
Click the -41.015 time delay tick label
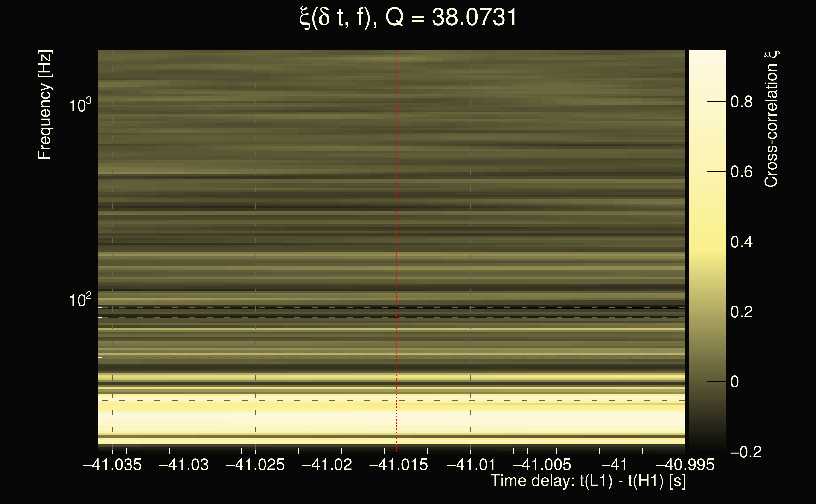click(x=398, y=465)
